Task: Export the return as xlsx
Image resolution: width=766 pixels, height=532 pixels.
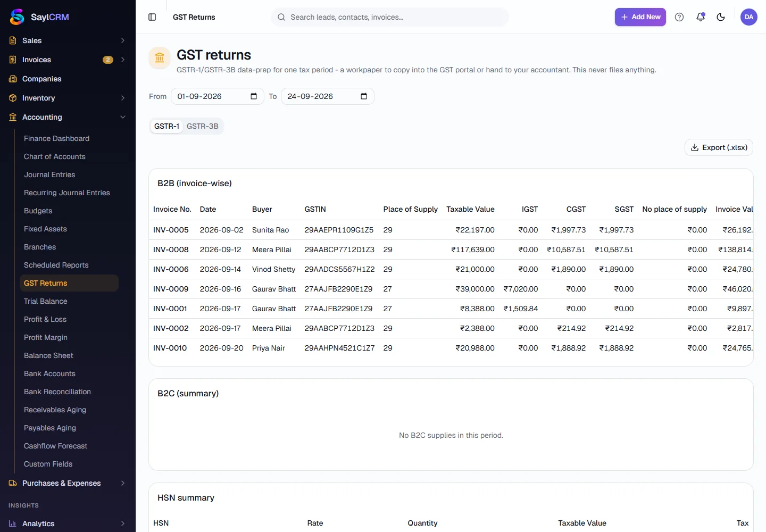Action: (719, 147)
